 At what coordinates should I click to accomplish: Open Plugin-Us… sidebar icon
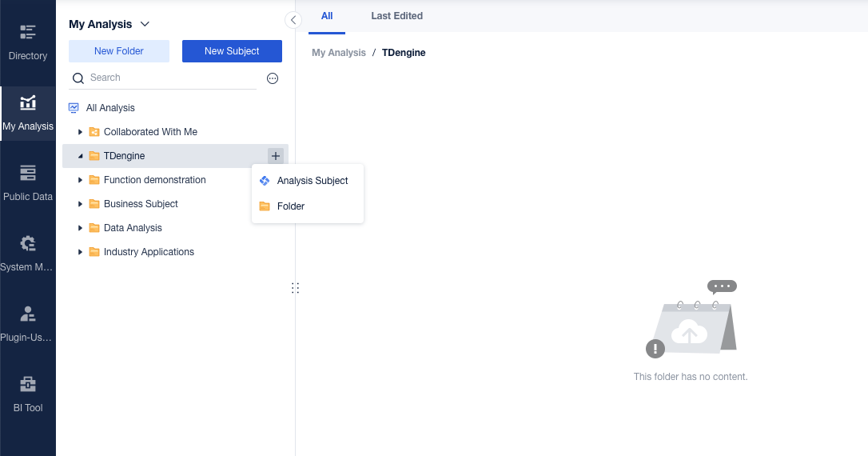point(28,314)
